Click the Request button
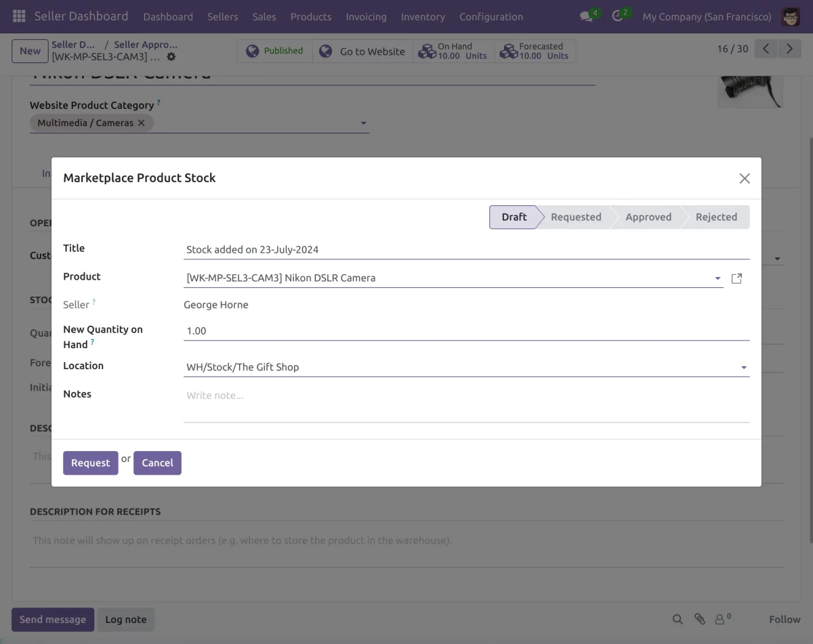813x644 pixels. point(91,463)
